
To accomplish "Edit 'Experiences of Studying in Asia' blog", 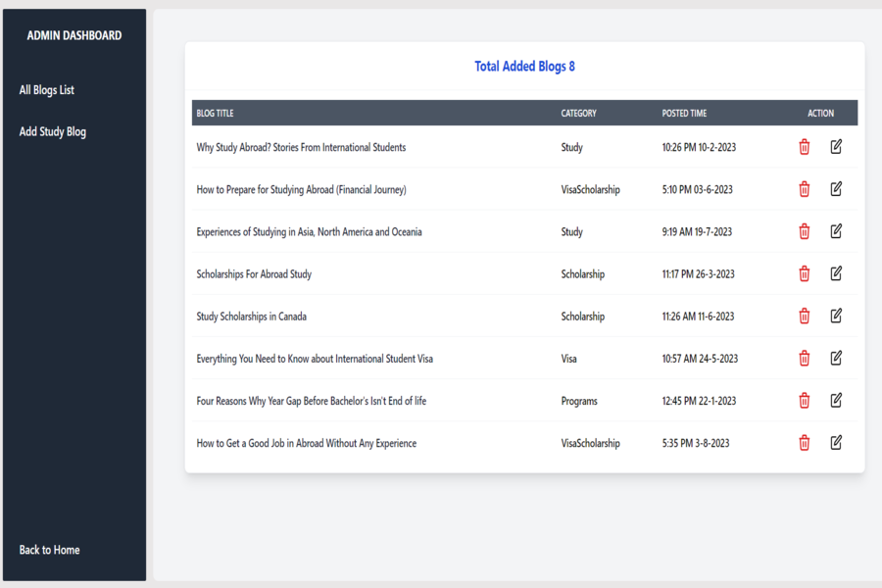I will coord(836,231).
